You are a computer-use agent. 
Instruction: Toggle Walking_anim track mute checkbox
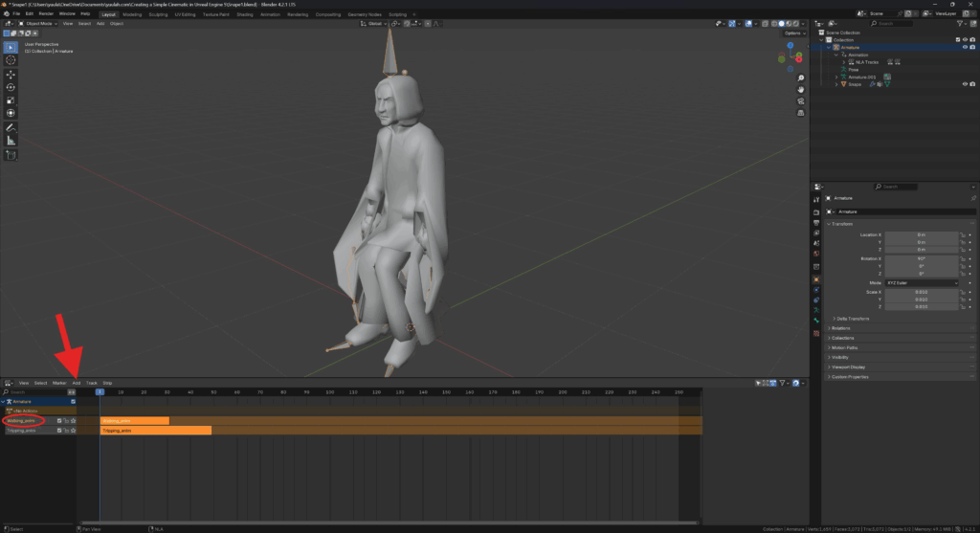[x=59, y=420]
